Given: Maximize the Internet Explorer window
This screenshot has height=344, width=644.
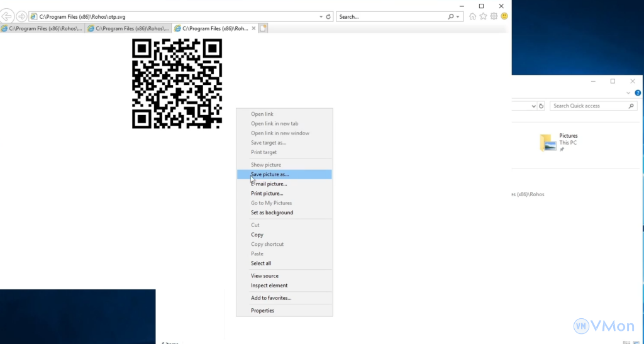Looking at the screenshot, I should point(481,6).
